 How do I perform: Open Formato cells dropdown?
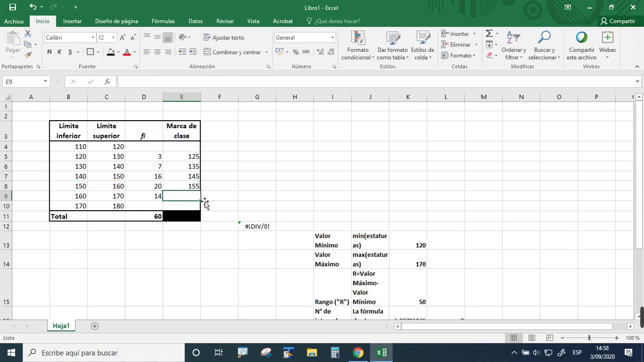[458, 55]
